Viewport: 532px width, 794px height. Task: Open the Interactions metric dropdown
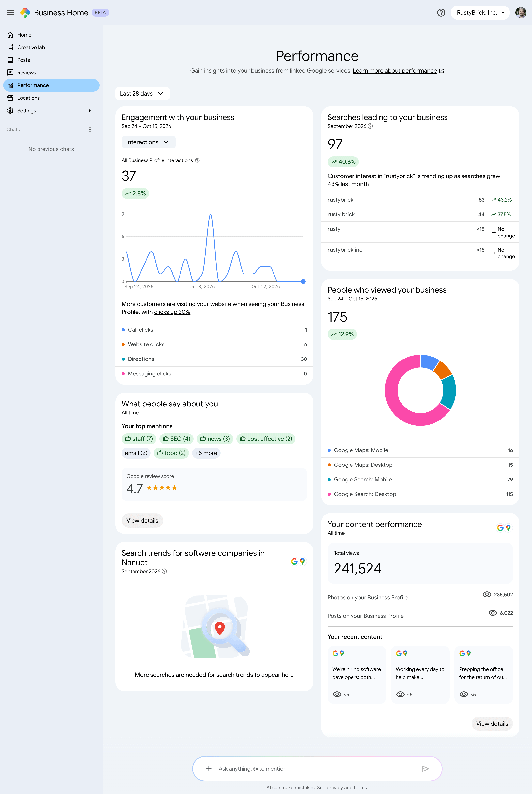coord(148,142)
